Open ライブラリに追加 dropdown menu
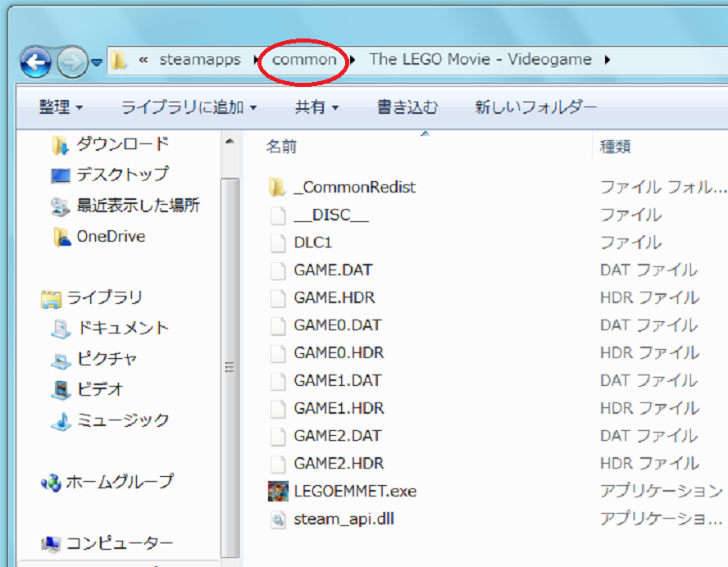The image size is (728, 567). coord(189,107)
